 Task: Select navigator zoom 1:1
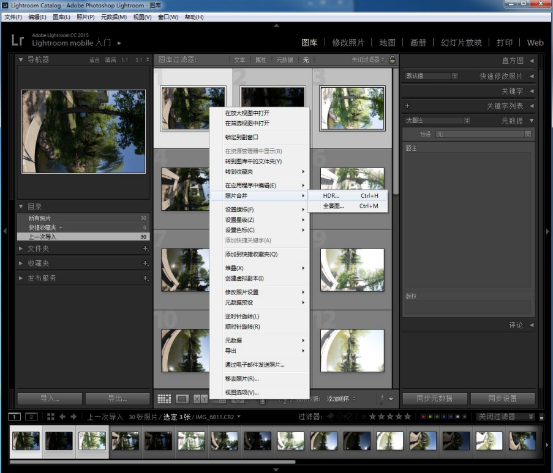(x=125, y=60)
